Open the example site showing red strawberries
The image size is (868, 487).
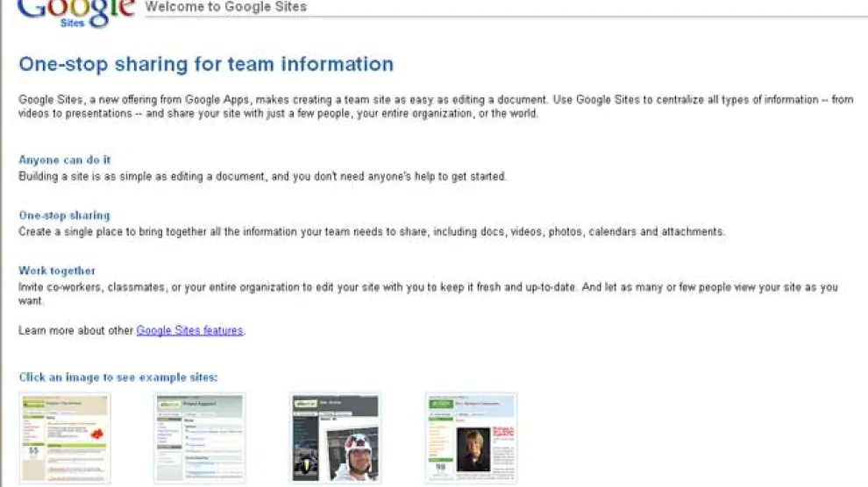point(65,437)
